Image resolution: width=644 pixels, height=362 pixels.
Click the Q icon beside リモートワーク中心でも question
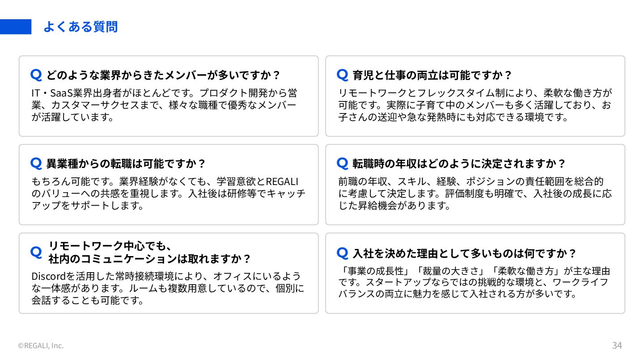pos(36,252)
